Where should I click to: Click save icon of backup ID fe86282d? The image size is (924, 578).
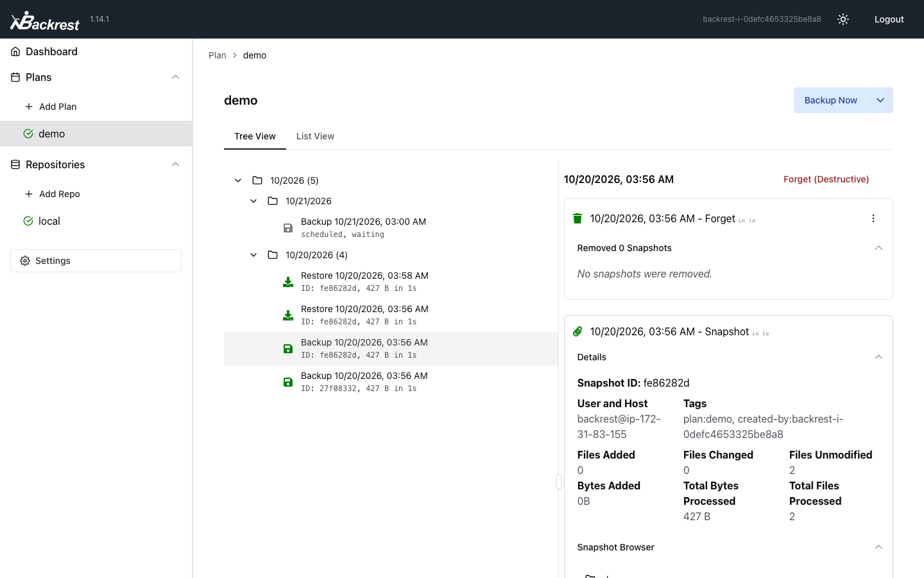click(x=288, y=349)
